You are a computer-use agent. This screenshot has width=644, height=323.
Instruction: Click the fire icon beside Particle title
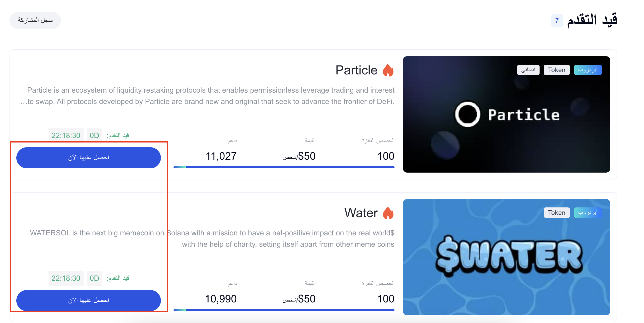point(388,70)
